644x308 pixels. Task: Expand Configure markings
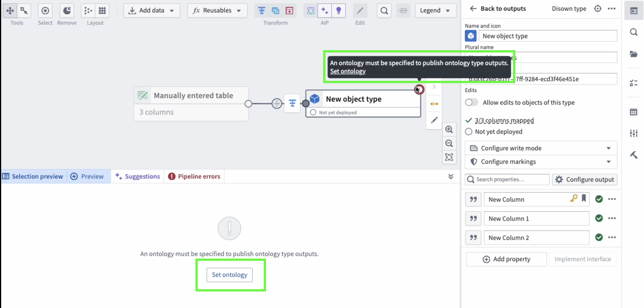[541, 162]
